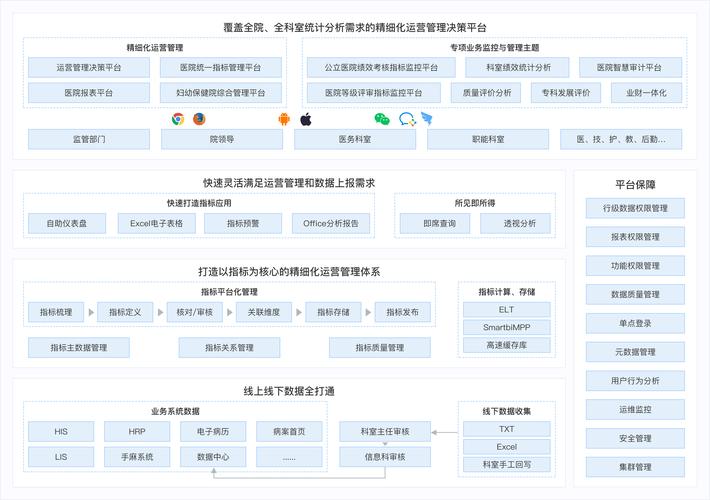This screenshot has width=710, height=500.
Task: Click arrow between 关联维度 and 指标存储
Action: [299, 312]
